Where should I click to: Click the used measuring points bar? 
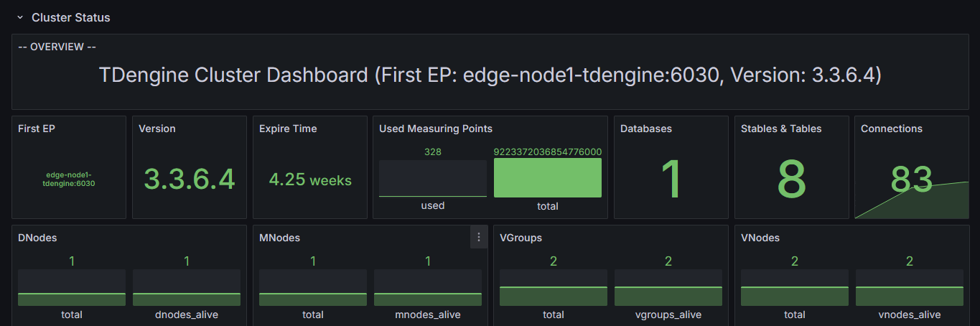click(433, 178)
